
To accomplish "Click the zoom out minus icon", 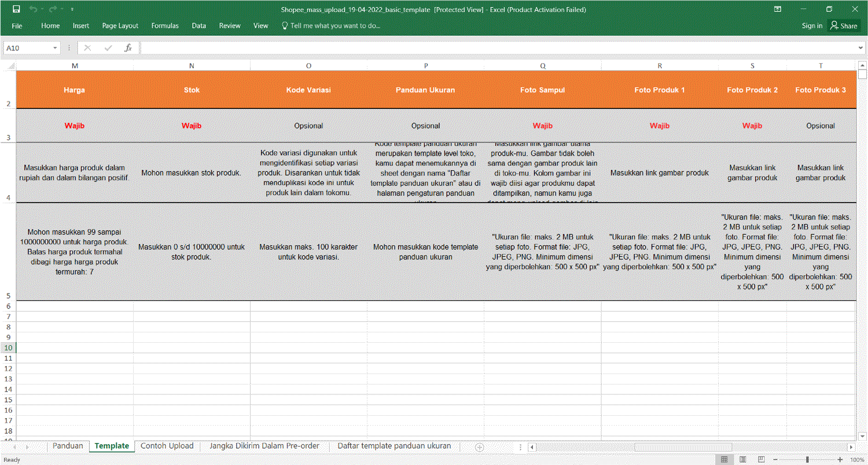I will [776, 459].
